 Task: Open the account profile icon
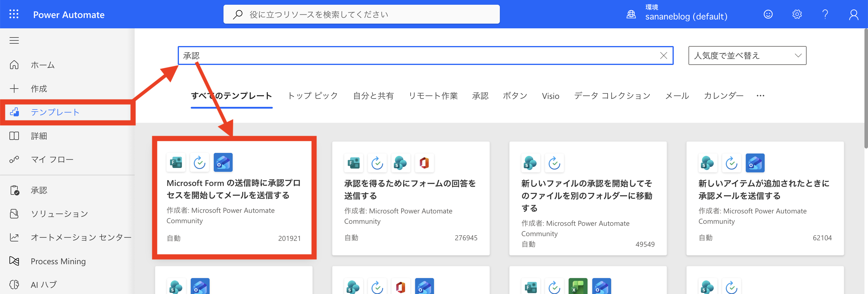[854, 14]
